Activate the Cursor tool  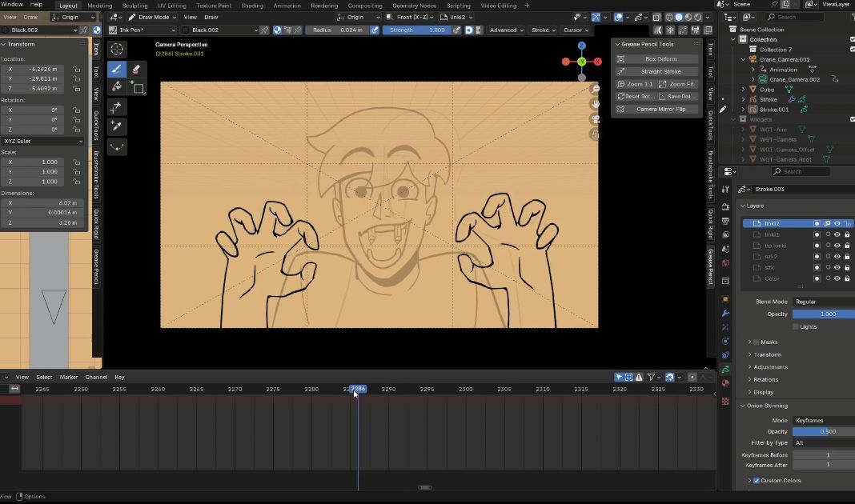117,50
